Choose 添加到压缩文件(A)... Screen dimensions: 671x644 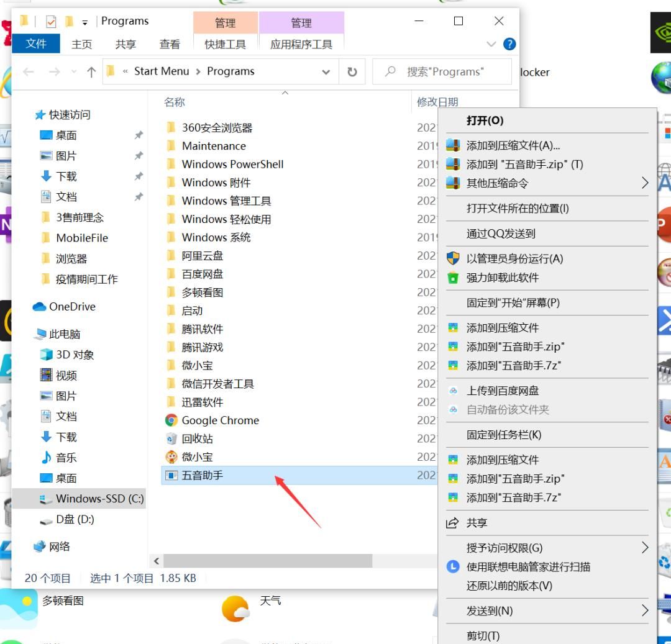point(547,145)
